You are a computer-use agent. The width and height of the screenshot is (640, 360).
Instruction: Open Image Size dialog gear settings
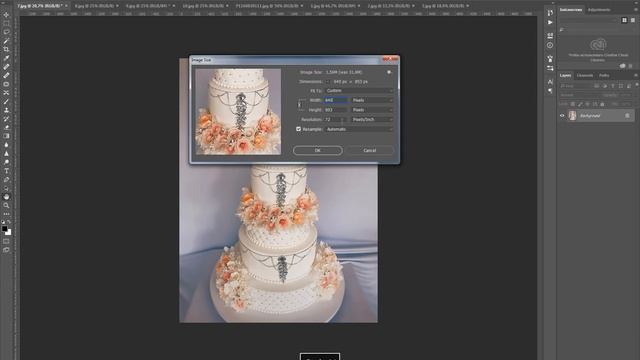(x=389, y=72)
